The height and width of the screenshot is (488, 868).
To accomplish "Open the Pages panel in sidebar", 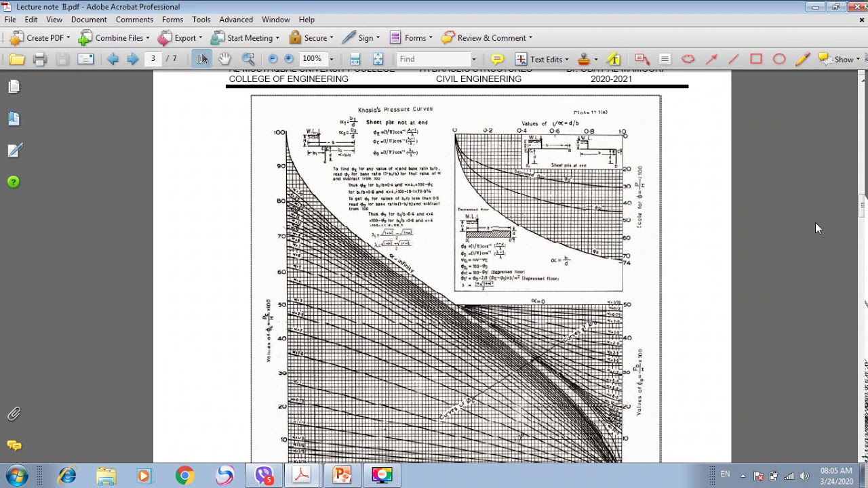I will (x=14, y=86).
